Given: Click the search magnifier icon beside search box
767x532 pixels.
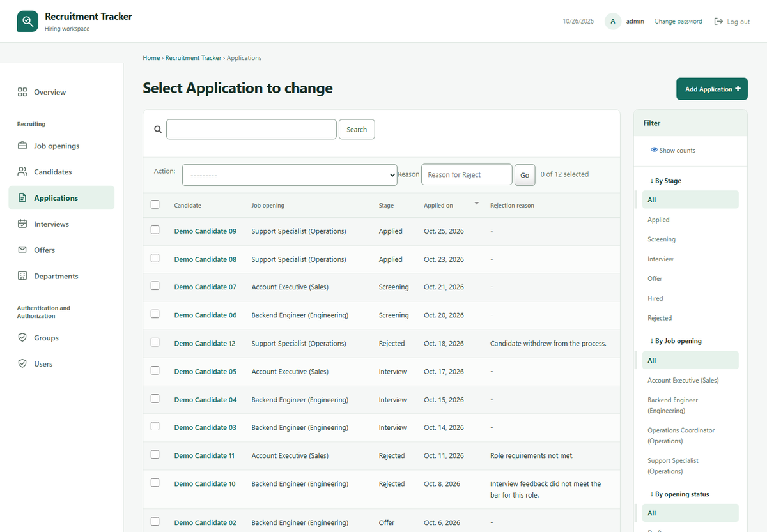Looking at the screenshot, I should click(158, 129).
